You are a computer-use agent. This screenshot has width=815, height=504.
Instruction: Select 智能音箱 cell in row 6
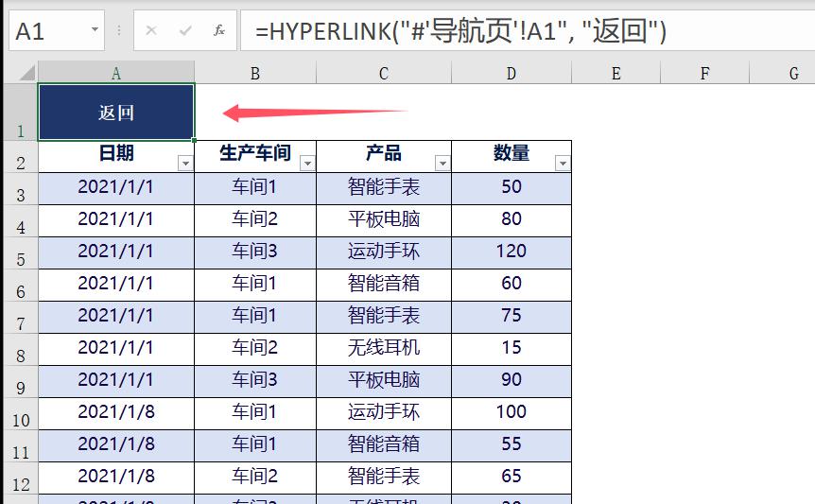pos(384,286)
